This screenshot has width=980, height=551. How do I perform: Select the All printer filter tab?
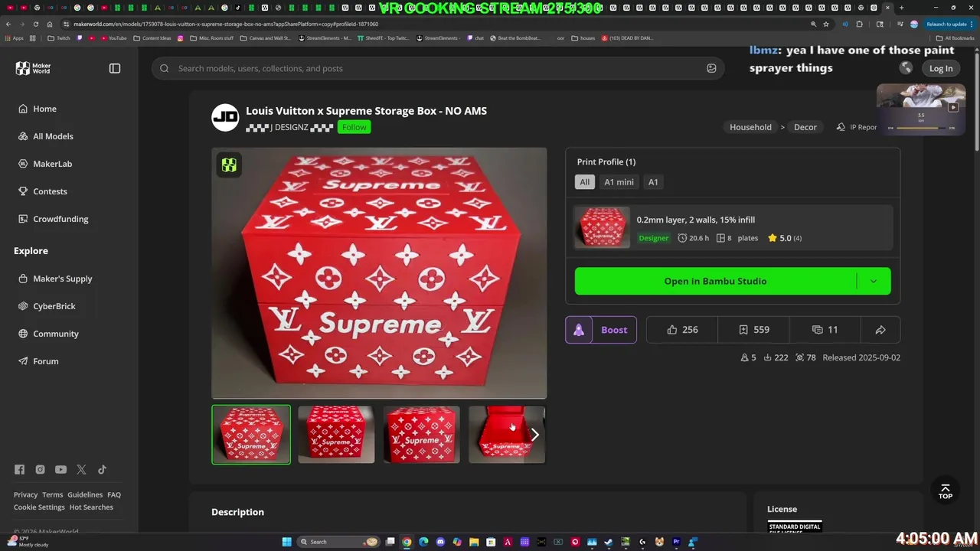585,182
